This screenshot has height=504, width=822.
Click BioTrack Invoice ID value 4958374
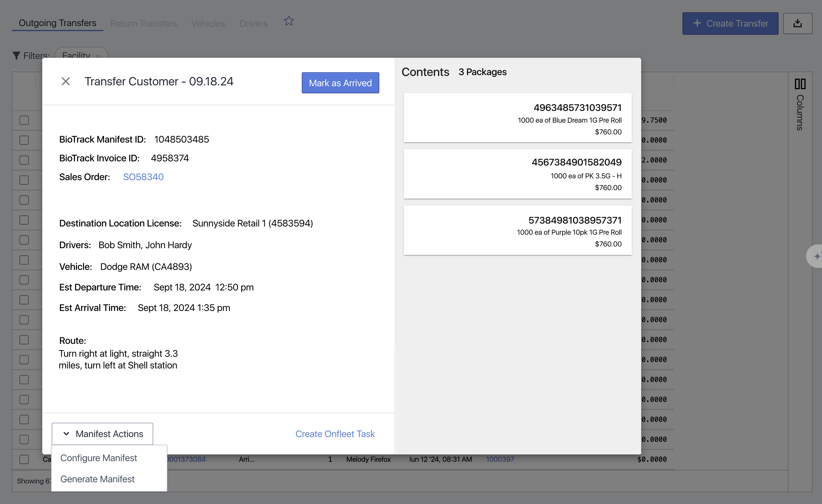[170, 158]
